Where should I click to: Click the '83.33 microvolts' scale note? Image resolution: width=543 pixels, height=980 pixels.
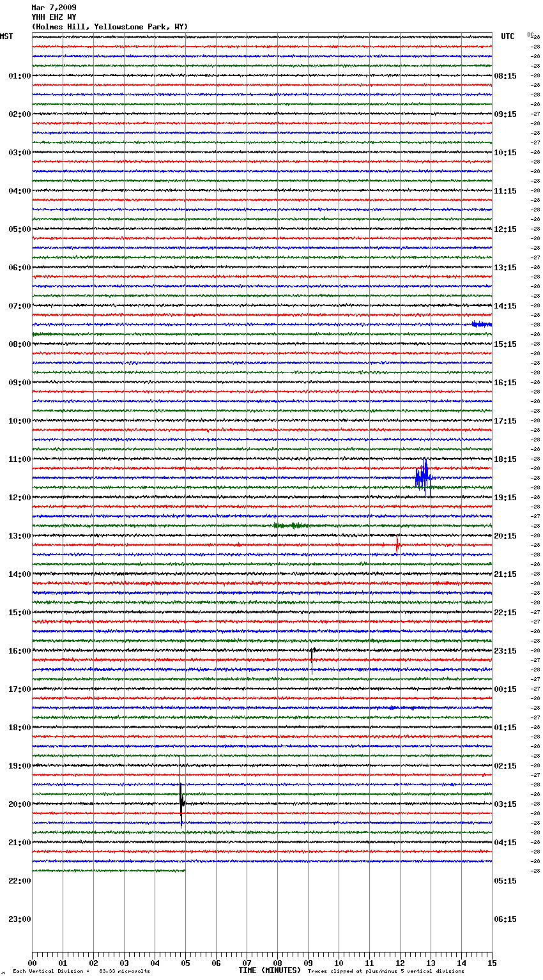(x=125, y=971)
